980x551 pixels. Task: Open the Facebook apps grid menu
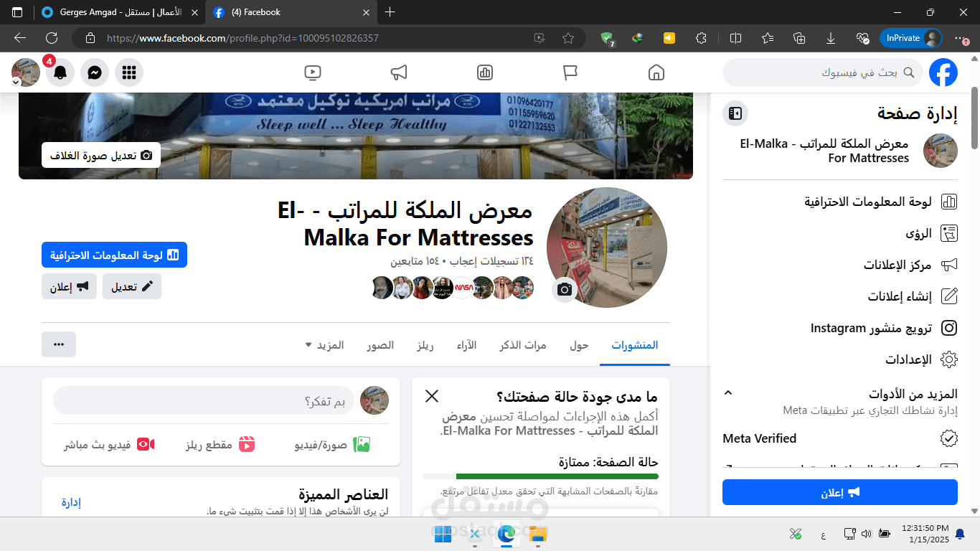point(129,72)
